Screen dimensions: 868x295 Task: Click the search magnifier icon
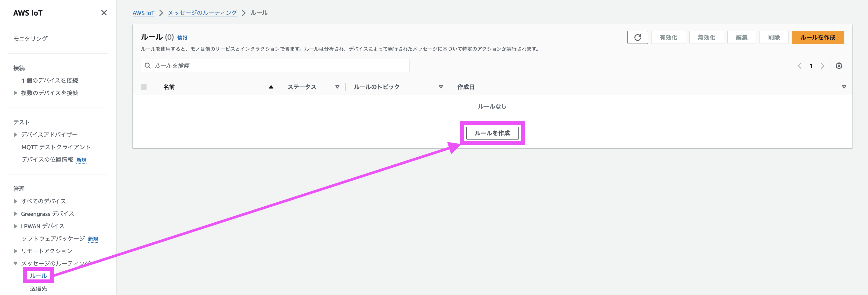point(148,66)
